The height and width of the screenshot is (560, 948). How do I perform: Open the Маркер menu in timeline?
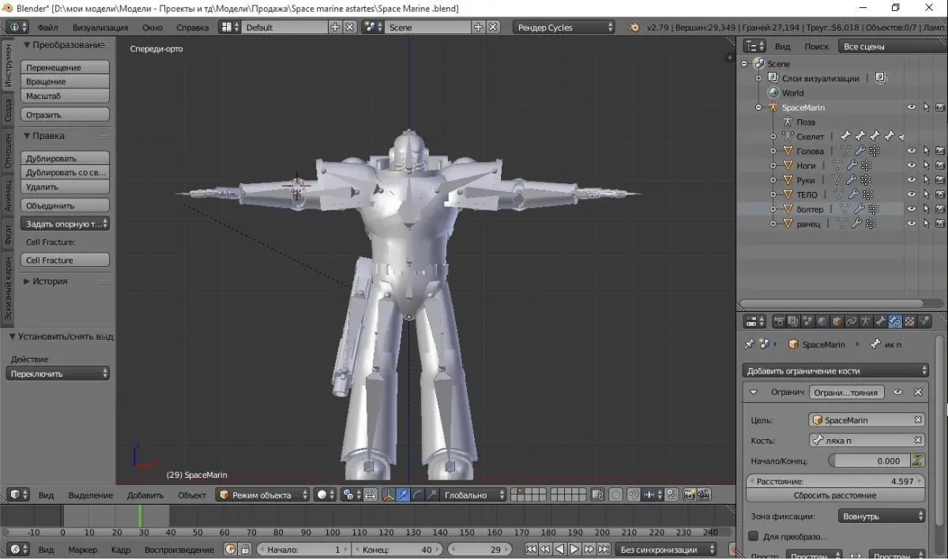(82, 549)
